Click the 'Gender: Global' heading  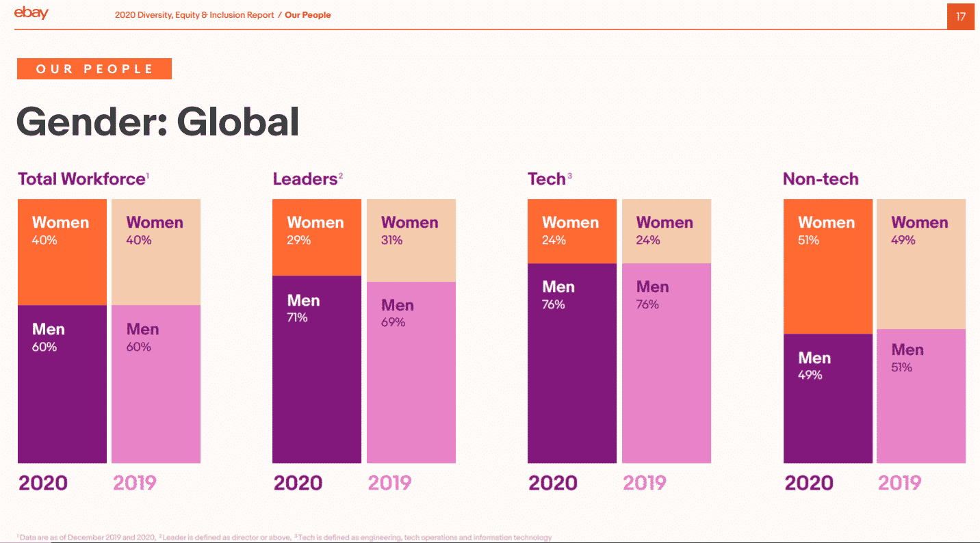(x=157, y=122)
